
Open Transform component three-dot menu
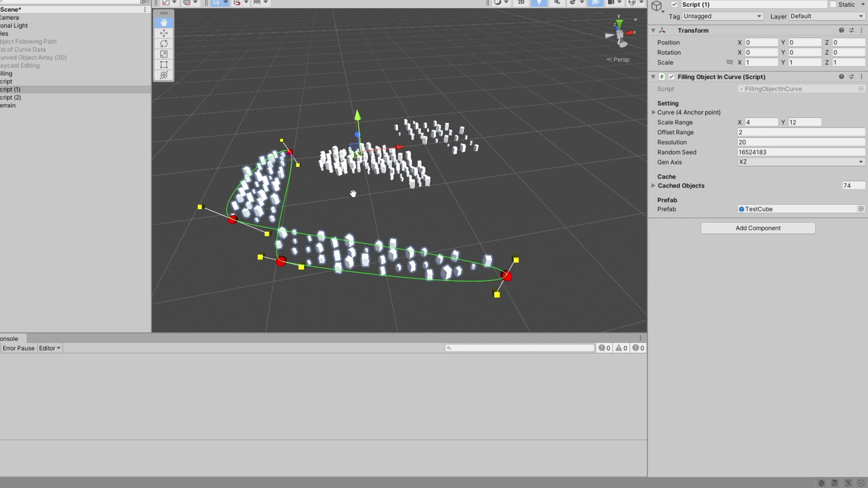click(861, 30)
